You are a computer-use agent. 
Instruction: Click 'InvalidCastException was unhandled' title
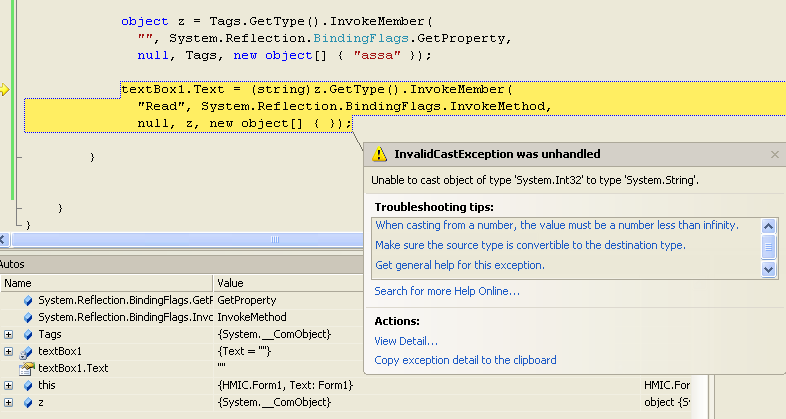click(x=497, y=154)
